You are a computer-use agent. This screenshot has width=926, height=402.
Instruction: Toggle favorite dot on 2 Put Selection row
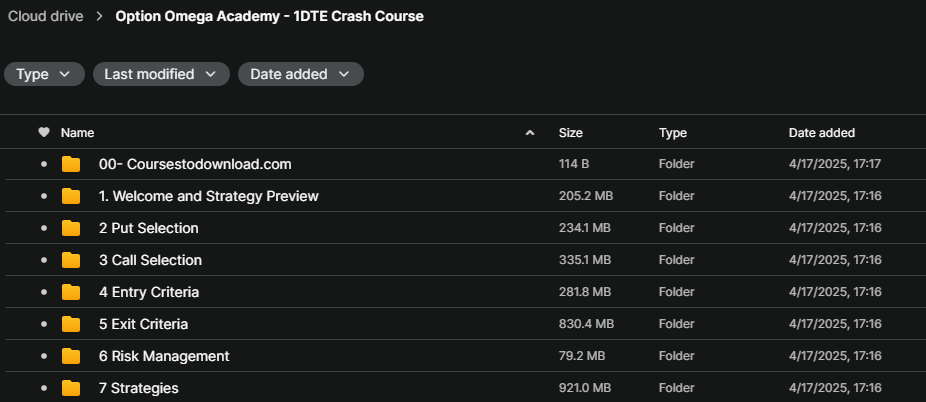pos(44,228)
